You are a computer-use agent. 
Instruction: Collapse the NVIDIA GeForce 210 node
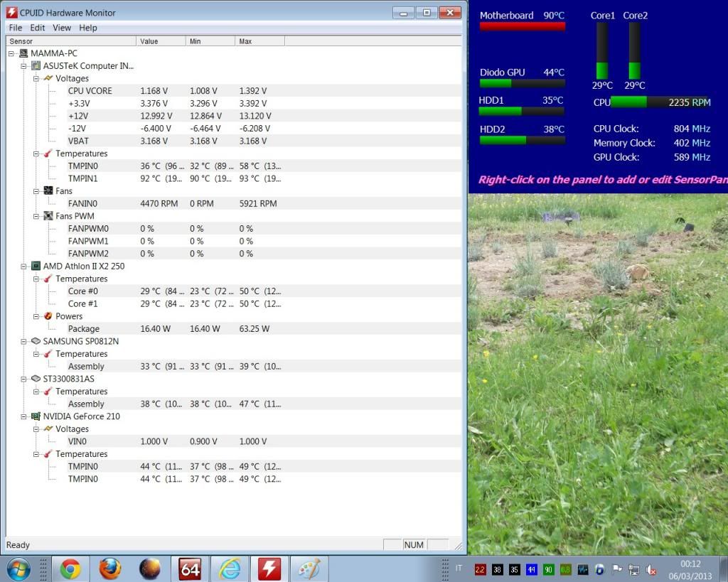pos(24,416)
